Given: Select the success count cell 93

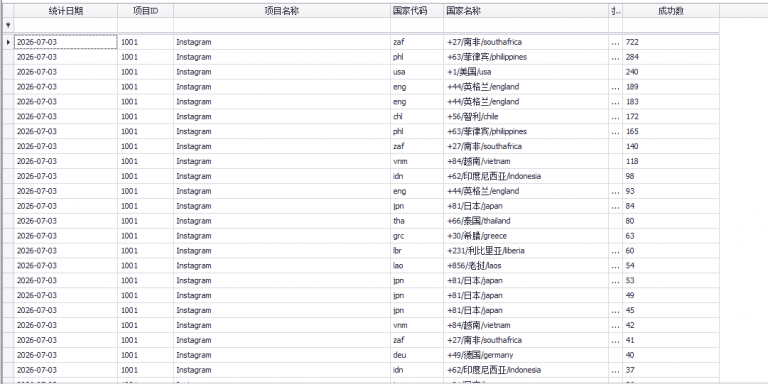Looking at the screenshot, I should coord(671,191).
